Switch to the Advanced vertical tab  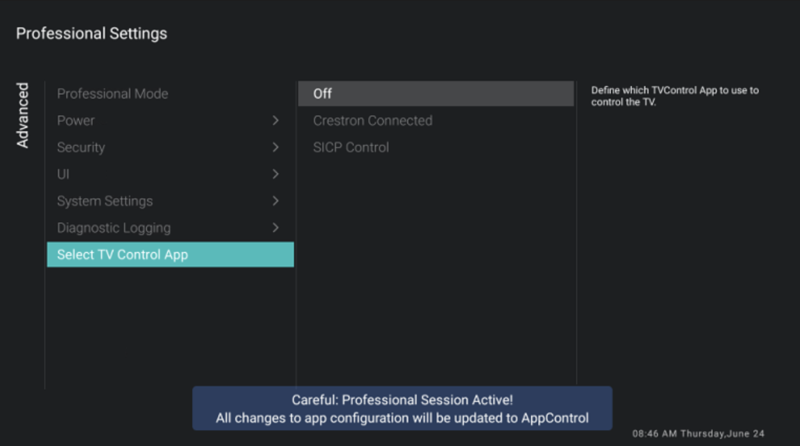coord(23,115)
